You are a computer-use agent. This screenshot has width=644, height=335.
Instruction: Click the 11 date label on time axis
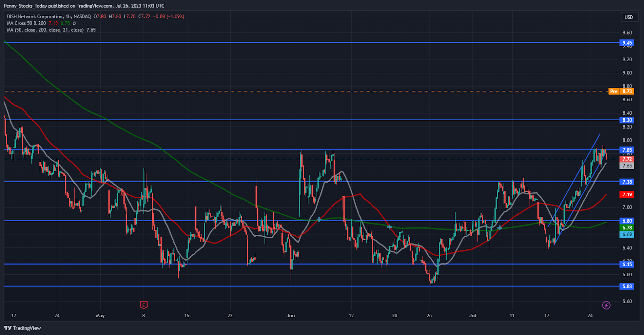[512, 316]
